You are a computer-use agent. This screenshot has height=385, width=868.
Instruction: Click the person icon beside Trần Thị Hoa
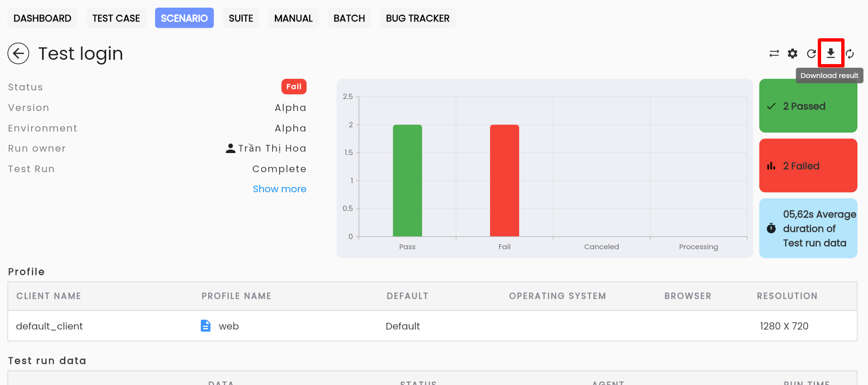[x=231, y=148]
